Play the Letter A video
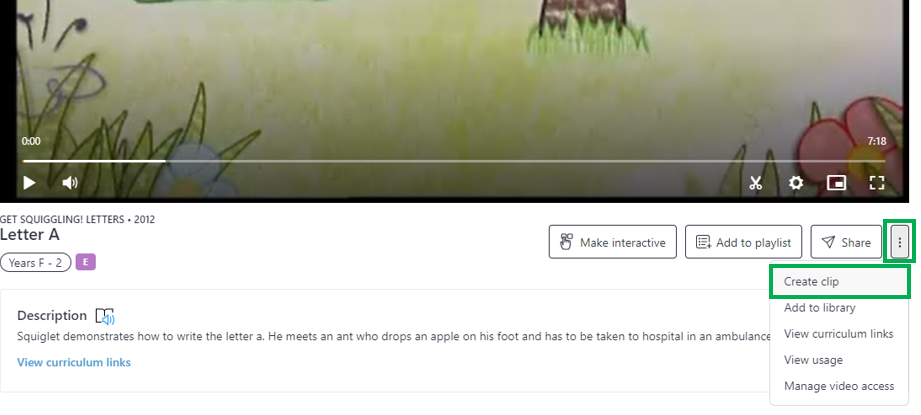Image resolution: width=921 pixels, height=415 pixels. [29, 183]
